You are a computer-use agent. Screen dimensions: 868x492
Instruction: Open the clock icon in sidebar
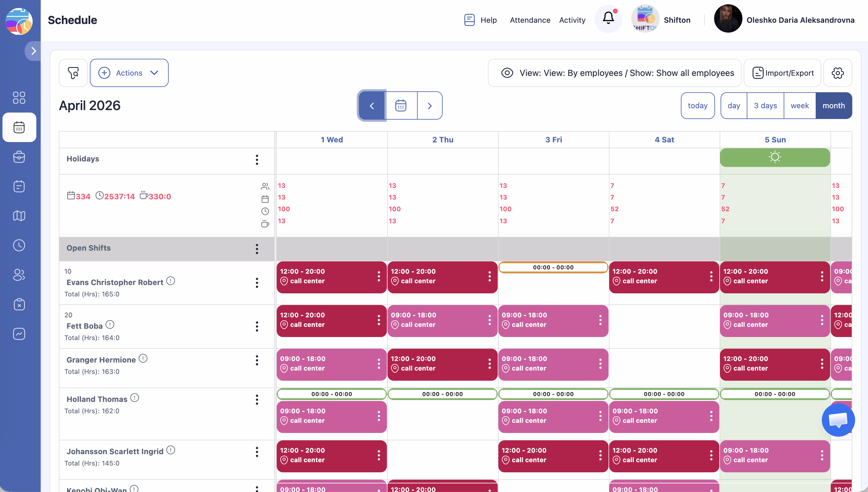pyautogui.click(x=19, y=245)
